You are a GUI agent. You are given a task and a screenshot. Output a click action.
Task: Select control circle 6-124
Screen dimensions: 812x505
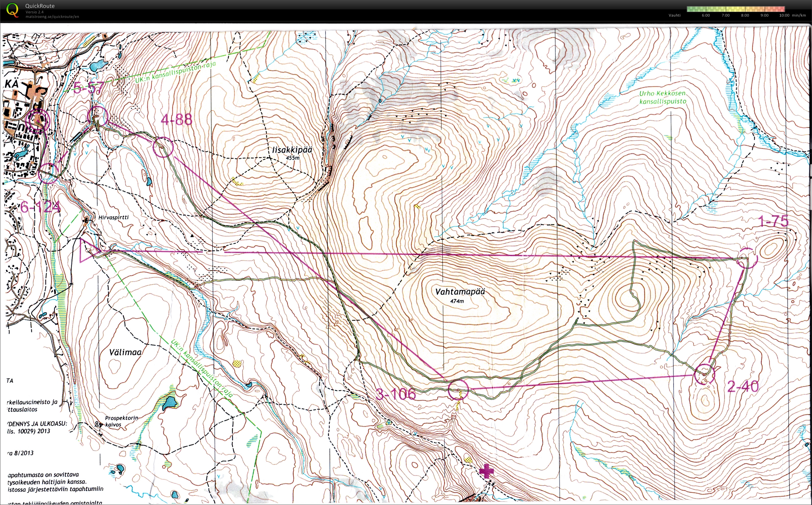point(49,173)
